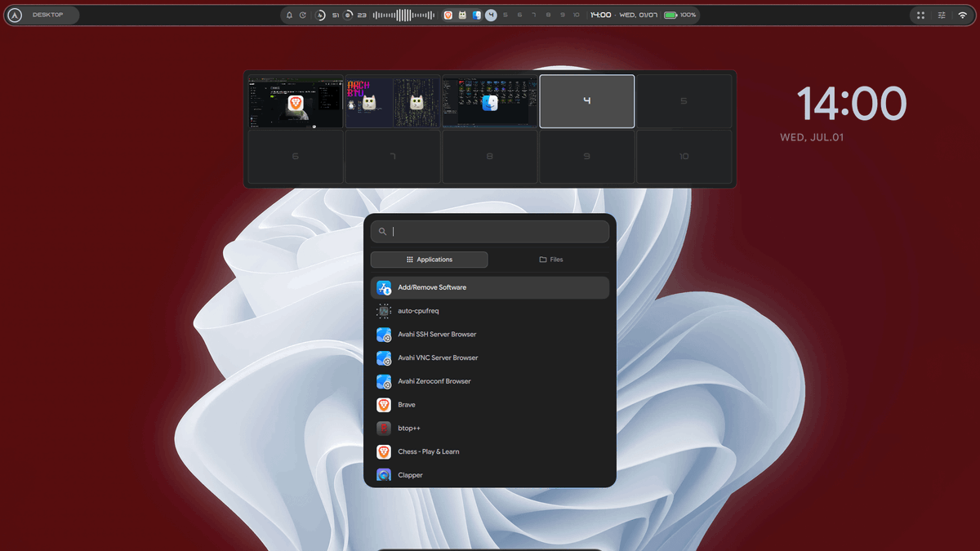The height and width of the screenshot is (551, 980).
Task: Select empty workspace 10 tile in overview
Action: coord(684,157)
